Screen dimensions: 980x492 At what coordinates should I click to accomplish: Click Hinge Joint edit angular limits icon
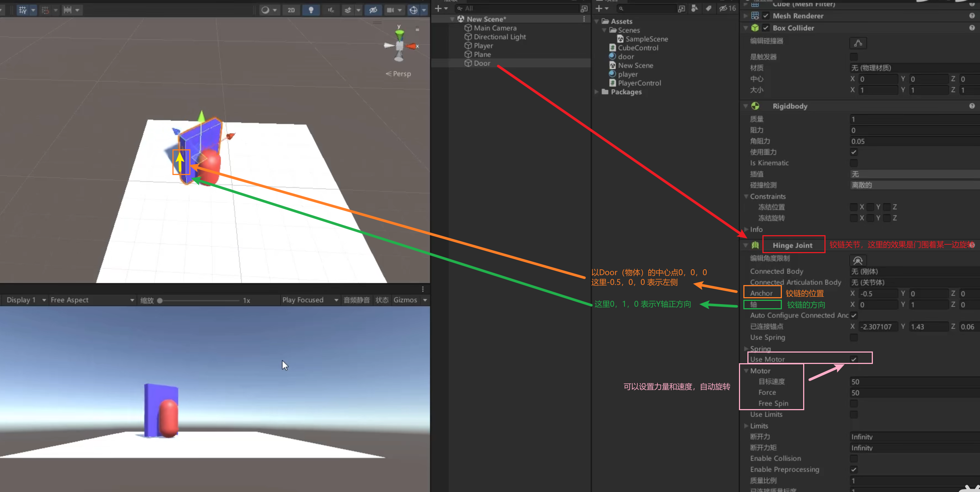[858, 260]
